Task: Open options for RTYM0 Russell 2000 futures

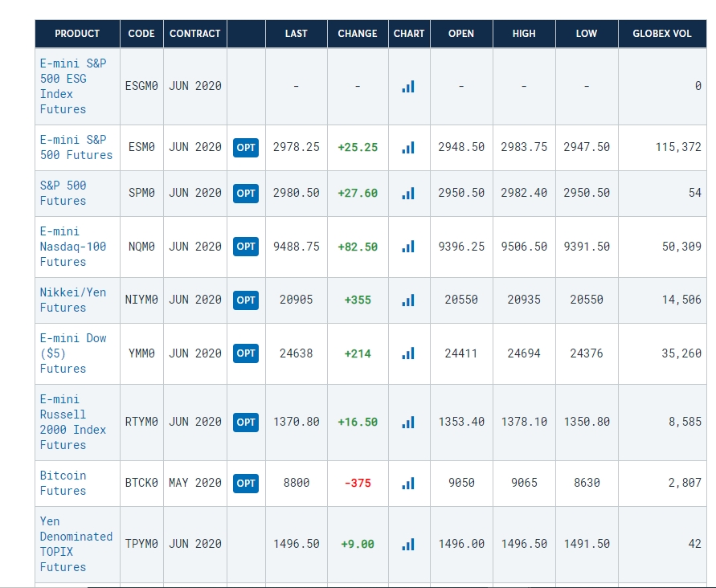Action: click(246, 423)
